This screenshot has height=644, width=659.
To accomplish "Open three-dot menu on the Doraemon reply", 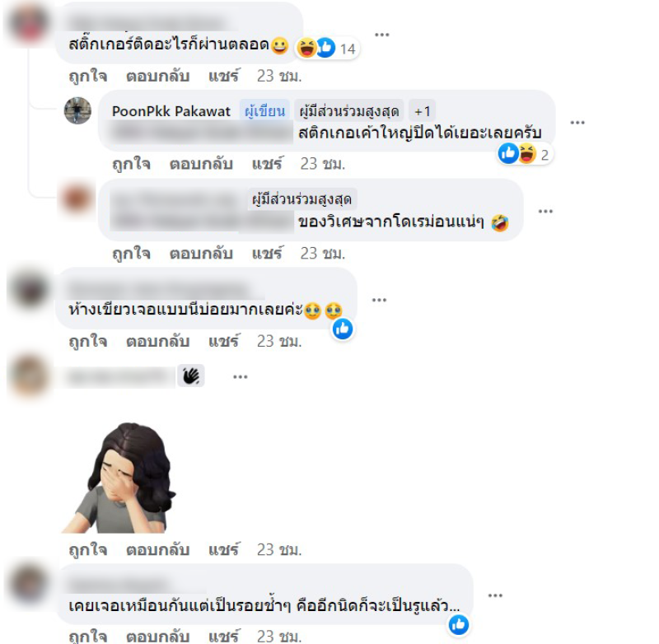I will point(545,212).
